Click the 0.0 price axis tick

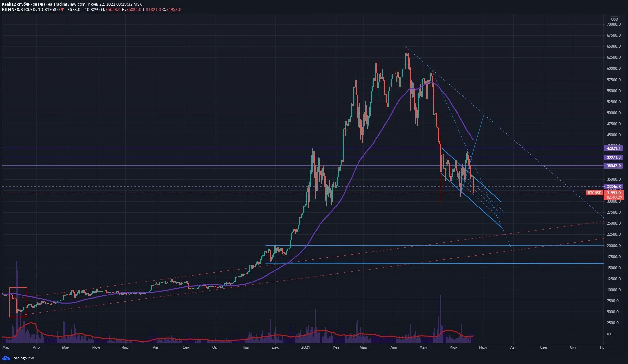(x=609, y=334)
